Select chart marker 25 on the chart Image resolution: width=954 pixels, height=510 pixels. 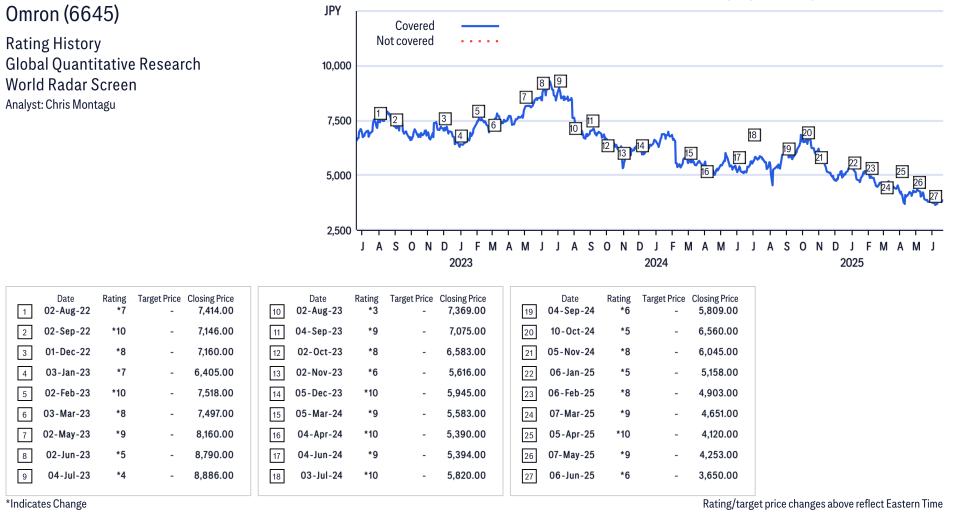coord(902,172)
